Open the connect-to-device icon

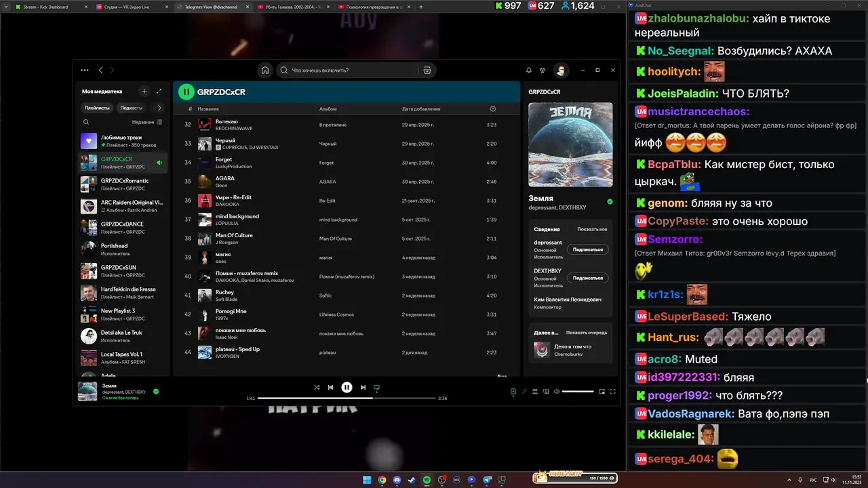[546, 391]
